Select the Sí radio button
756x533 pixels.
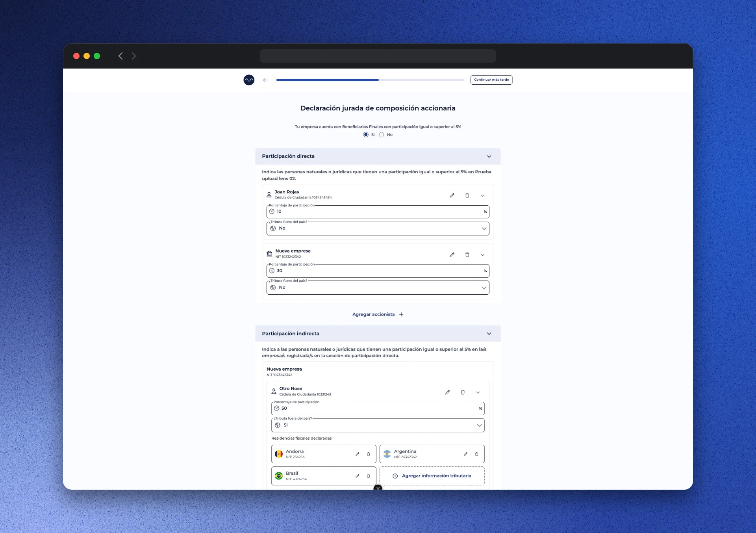point(366,135)
